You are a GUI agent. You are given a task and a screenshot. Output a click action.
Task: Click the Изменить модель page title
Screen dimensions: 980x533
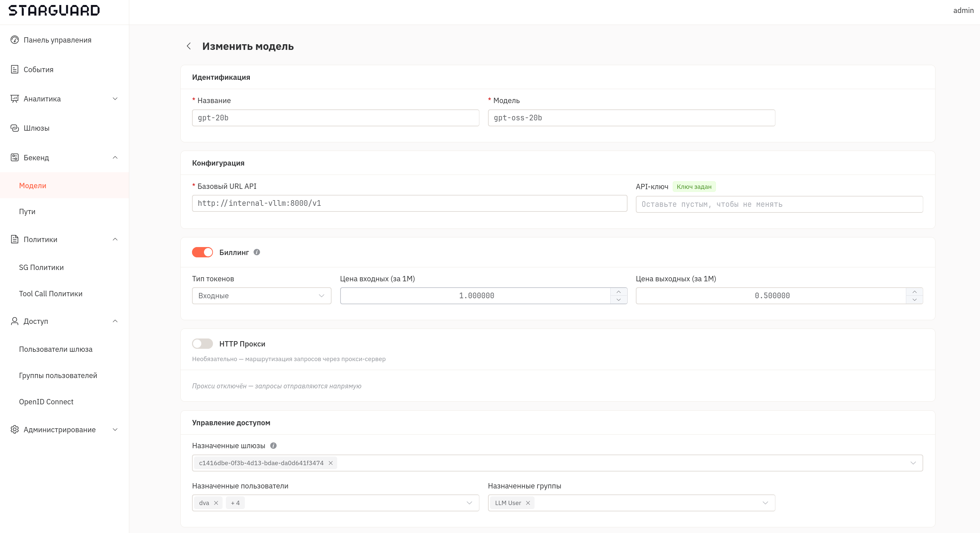click(248, 46)
